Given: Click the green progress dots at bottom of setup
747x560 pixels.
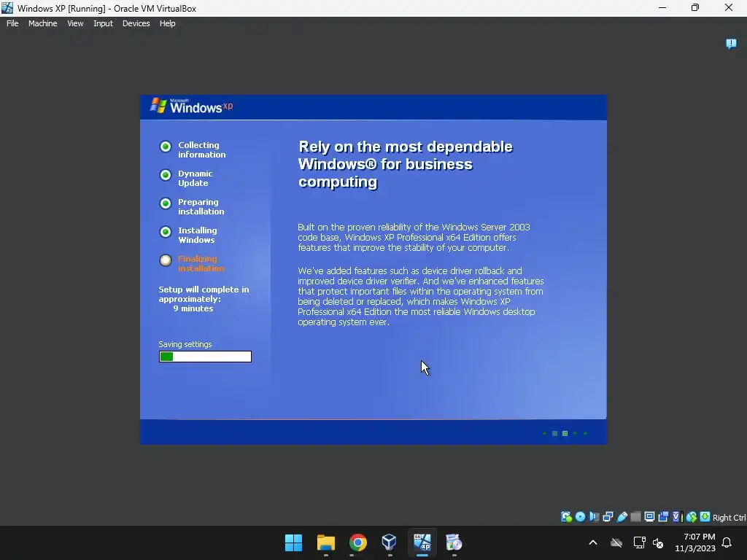Looking at the screenshot, I should 565,433.
